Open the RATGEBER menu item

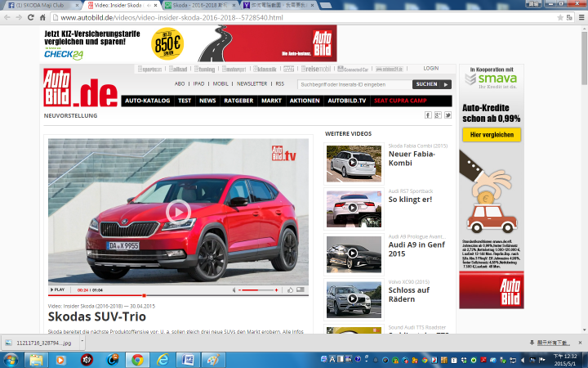pos(238,101)
